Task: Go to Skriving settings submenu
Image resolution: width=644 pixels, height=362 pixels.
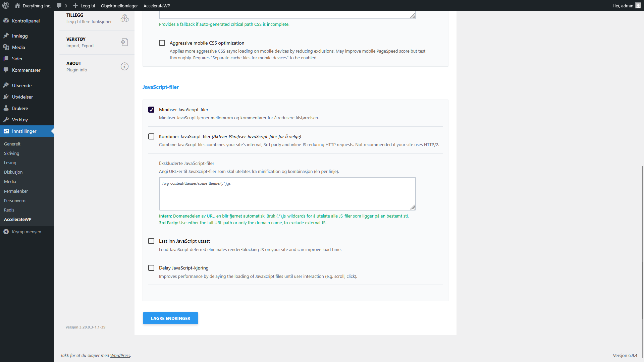Action: click(11, 153)
